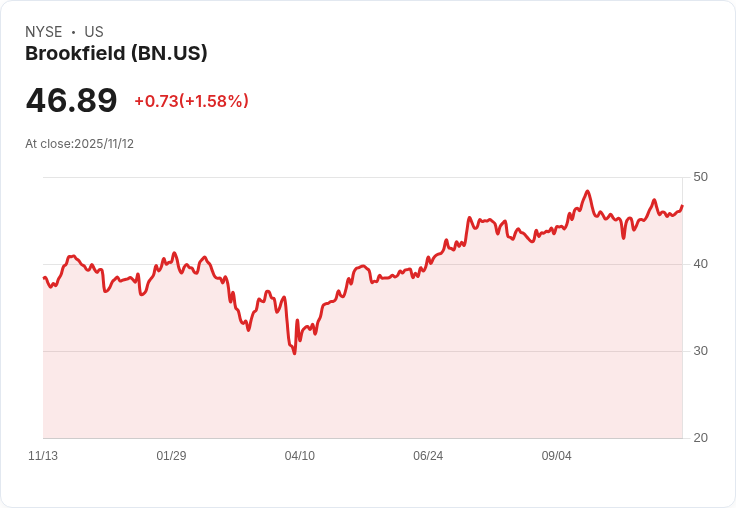Image resolution: width=736 pixels, height=508 pixels.
Task: Click the 20 value on the price axis
Action: coord(700,438)
